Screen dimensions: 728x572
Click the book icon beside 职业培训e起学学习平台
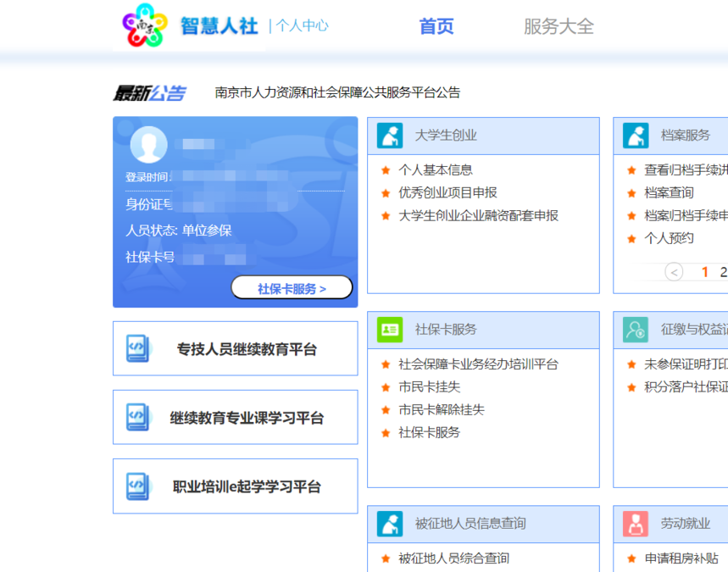(138, 486)
